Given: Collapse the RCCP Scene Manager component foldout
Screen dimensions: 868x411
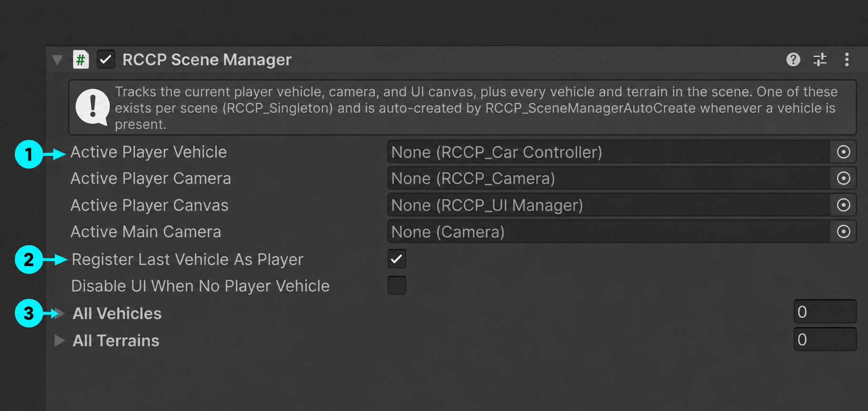Looking at the screenshot, I should [58, 60].
